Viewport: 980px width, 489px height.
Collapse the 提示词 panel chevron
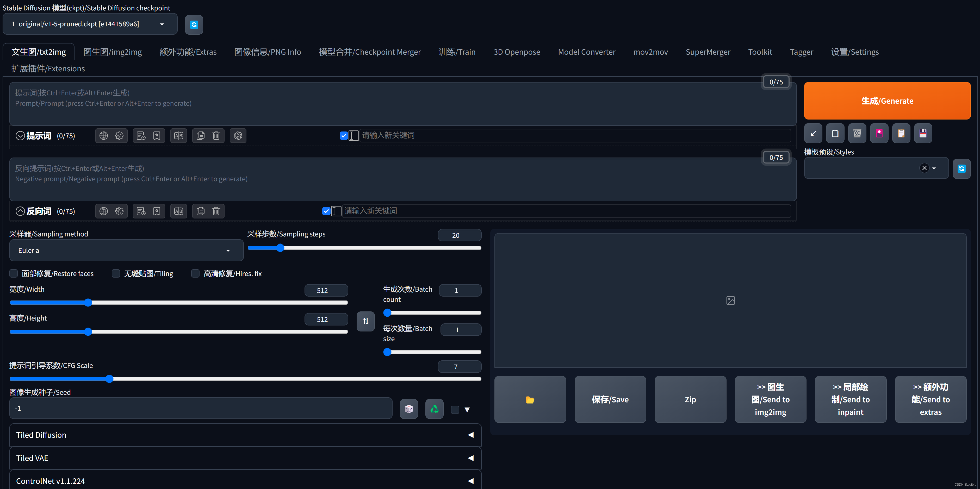(x=20, y=136)
